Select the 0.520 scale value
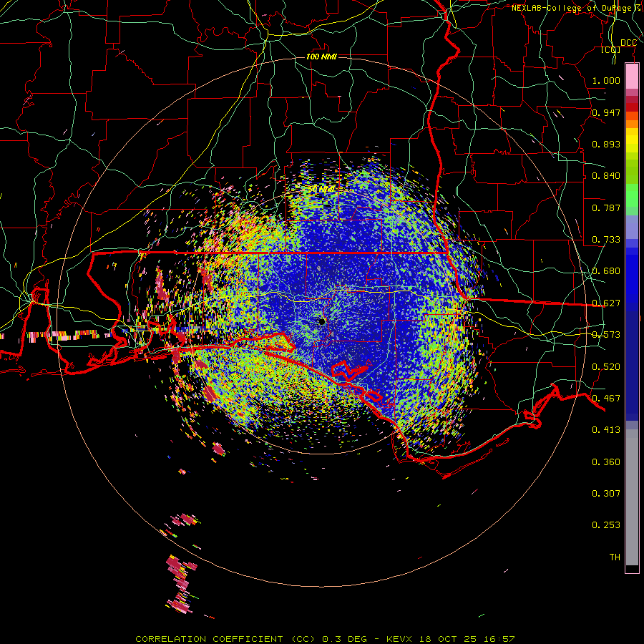The image size is (644, 644). click(x=606, y=367)
